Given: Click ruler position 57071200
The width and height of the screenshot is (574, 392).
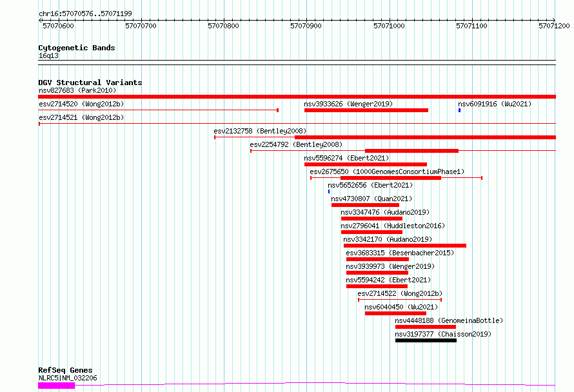Looking at the screenshot, I should coord(554,26).
